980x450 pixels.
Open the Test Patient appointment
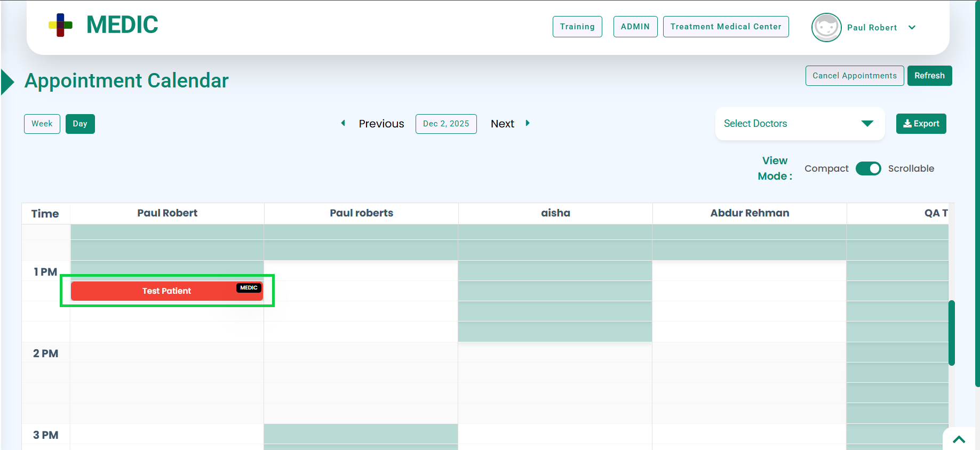[166, 291]
